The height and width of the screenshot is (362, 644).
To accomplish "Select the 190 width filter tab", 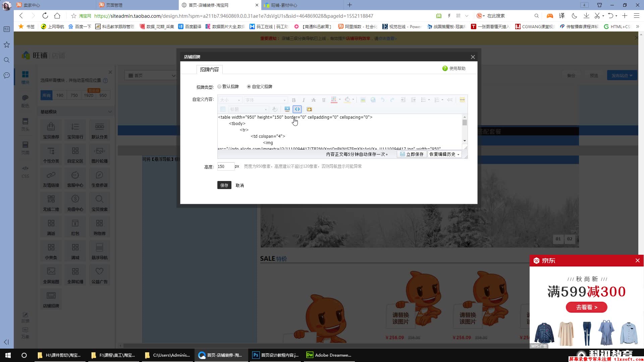I will pyautogui.click(x=60, y=95).
